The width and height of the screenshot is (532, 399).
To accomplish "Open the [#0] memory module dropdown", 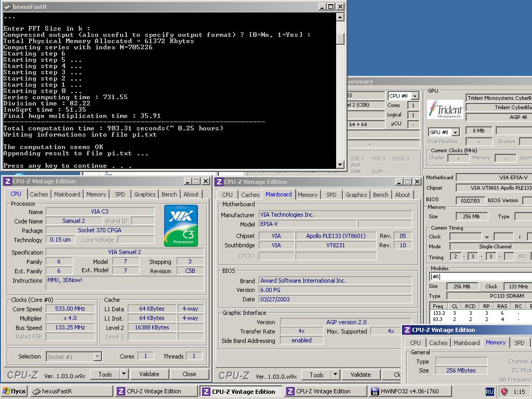I will (x=480, y=276).
